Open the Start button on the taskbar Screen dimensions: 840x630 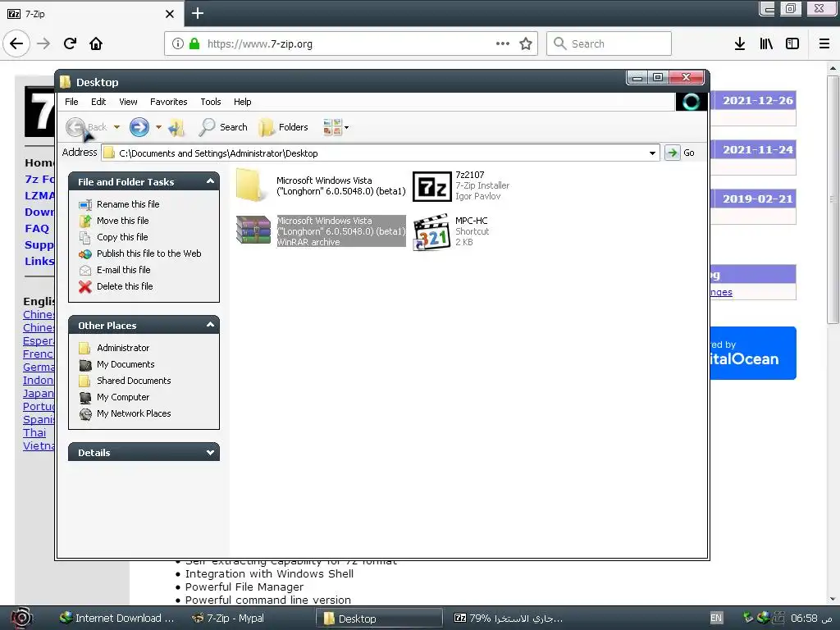(x=21, y=618)
